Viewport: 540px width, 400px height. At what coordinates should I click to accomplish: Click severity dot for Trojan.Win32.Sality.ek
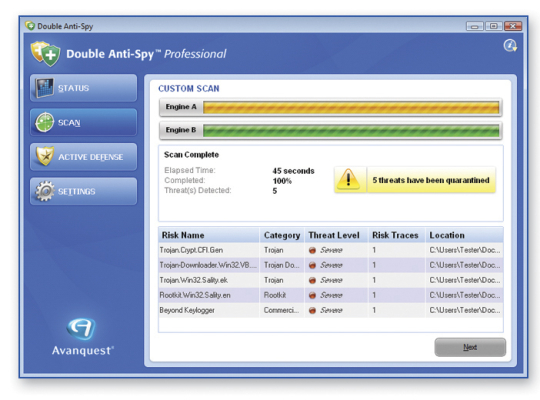[312, 280]
